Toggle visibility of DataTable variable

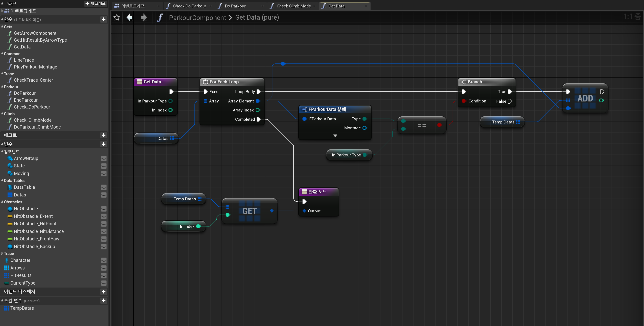point(104,187)
